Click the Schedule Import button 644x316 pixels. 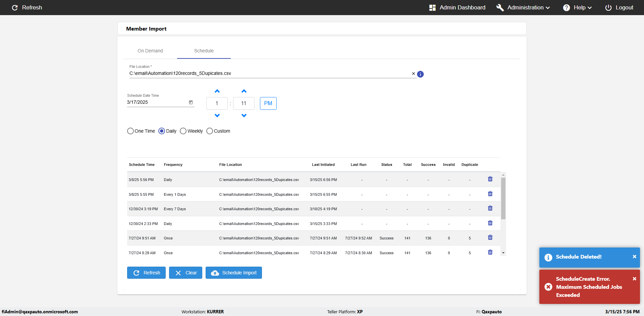234,273
